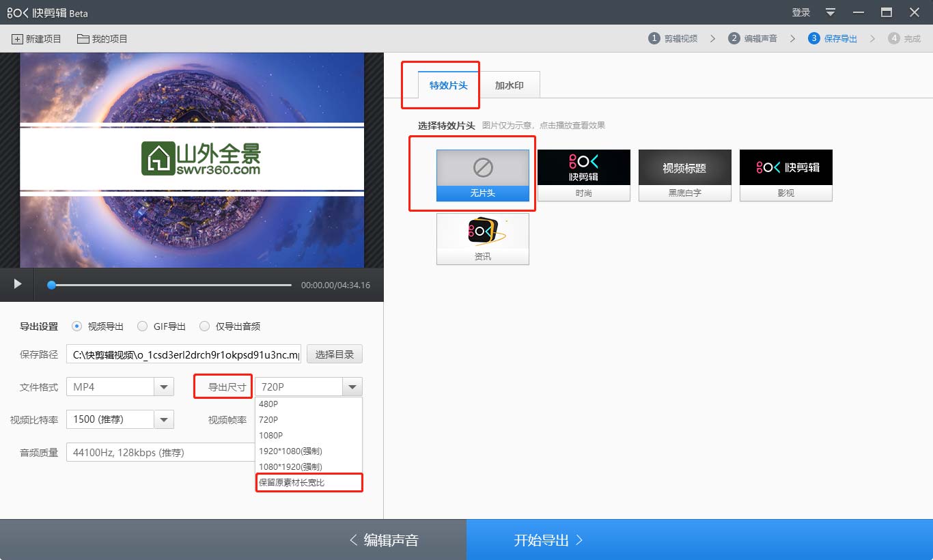Play the video preview
The height and width of the screenshot is (560, 933).
pyautogui.click(x=18, y=284)
